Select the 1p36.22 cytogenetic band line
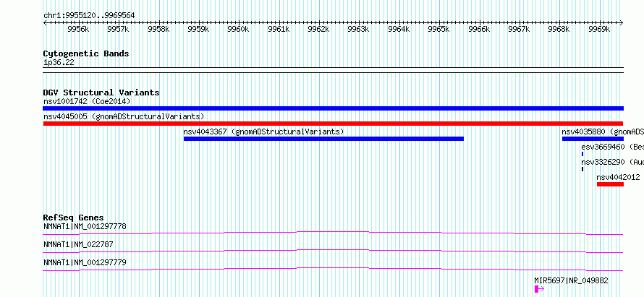Image resolution: width=644 pixels, height=297 pixels. click(333, 70)
